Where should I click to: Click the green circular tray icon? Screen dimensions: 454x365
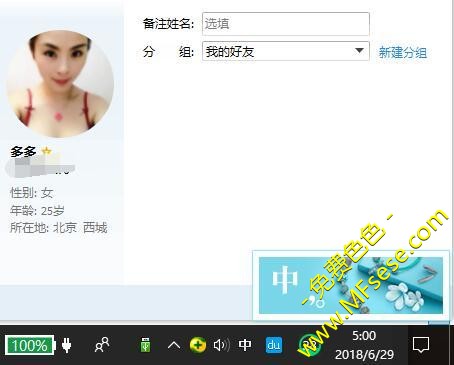point(309,345)
